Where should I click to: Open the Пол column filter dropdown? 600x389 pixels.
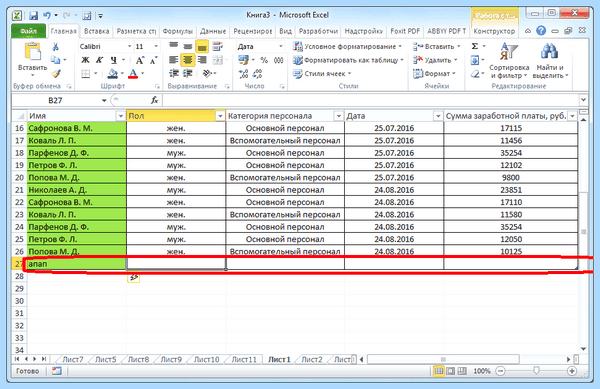pos(220,116)
